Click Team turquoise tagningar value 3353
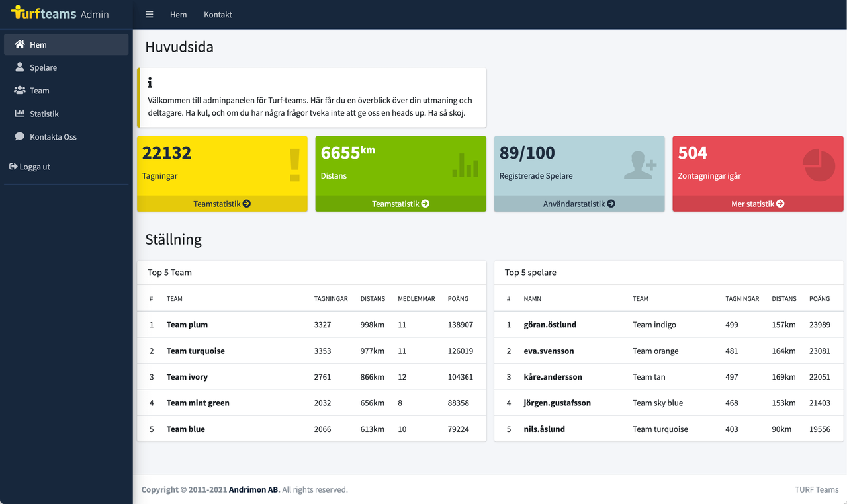This screenshot has width=847, height=504. tap(322, 351)
